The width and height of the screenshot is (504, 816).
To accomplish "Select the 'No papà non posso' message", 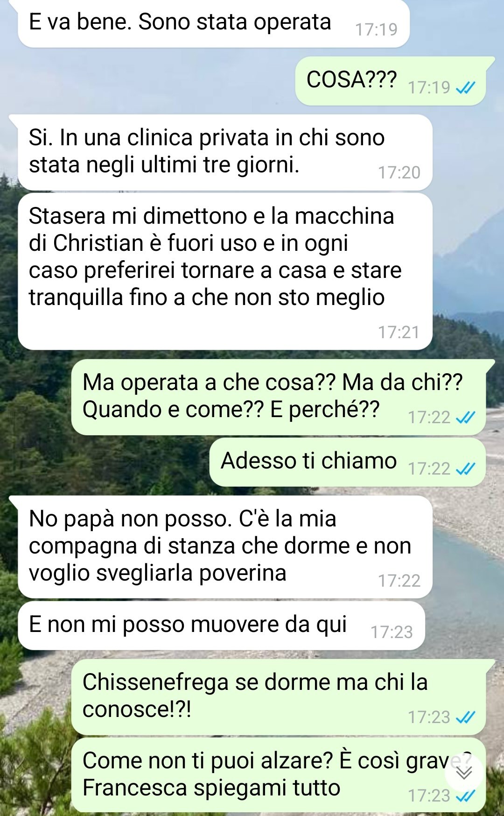I will [x=225, y=546].
